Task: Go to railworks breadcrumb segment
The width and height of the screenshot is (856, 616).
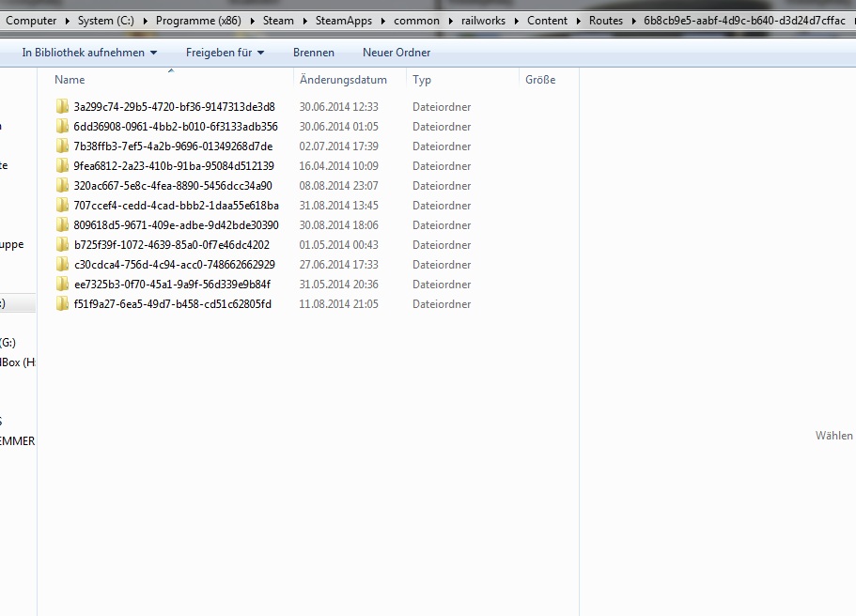Action: 483,21
